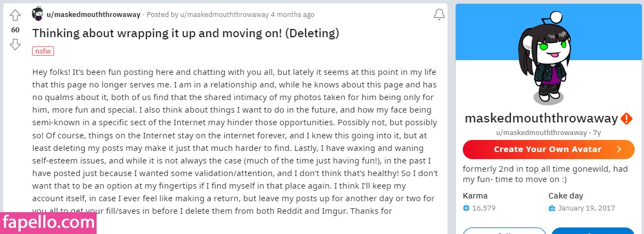Click the orange warning badge beside profile name

point(627,119)
